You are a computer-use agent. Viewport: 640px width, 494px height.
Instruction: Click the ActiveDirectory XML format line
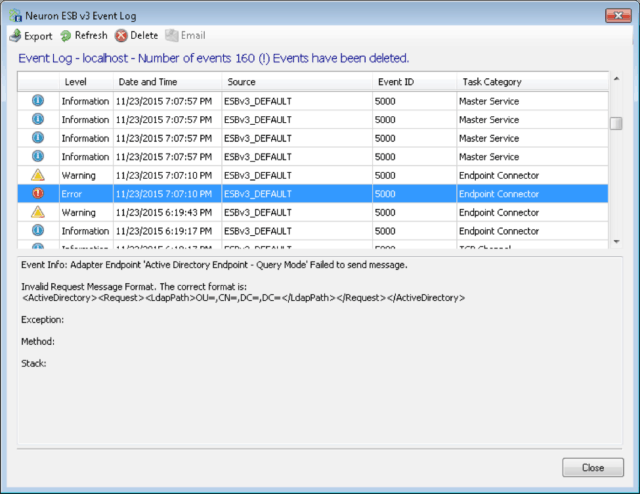[x=243, y=298]
